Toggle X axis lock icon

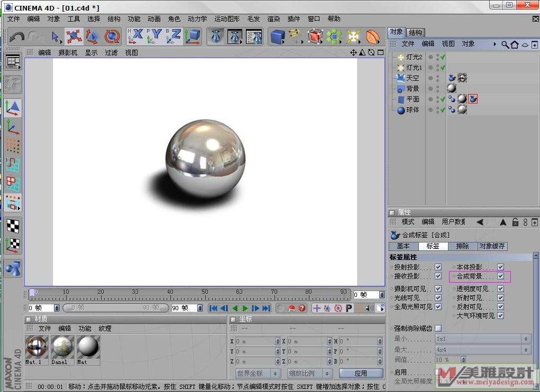[x=135, y=36]
